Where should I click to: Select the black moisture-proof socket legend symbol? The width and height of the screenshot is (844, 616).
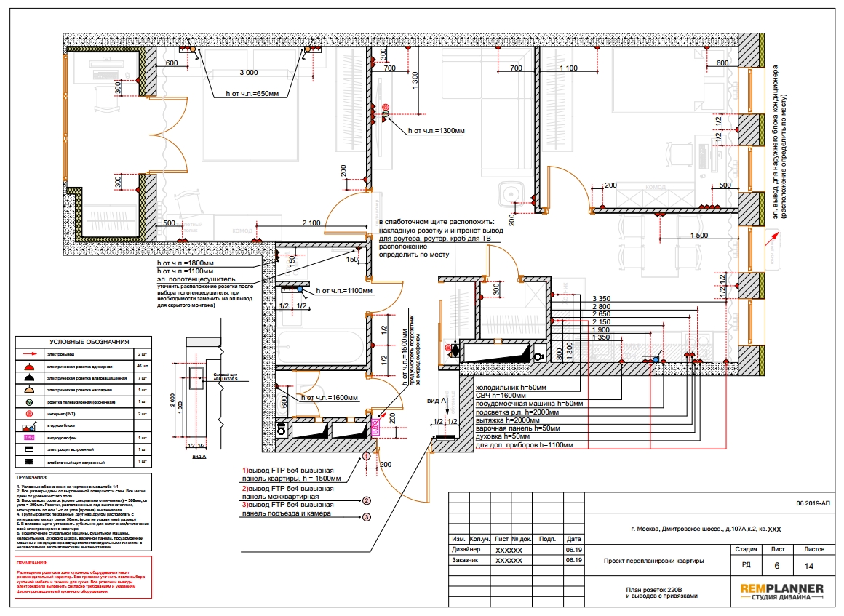[x=30, y=378]
